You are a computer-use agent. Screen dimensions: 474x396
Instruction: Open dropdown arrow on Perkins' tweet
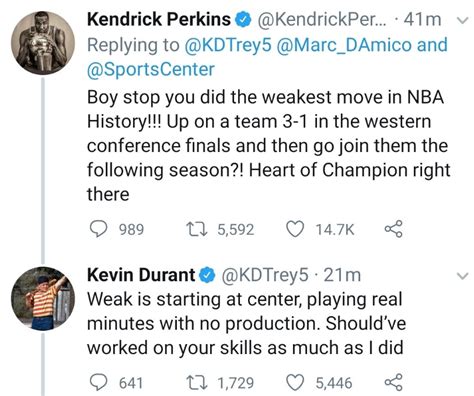tap(462, 21)
